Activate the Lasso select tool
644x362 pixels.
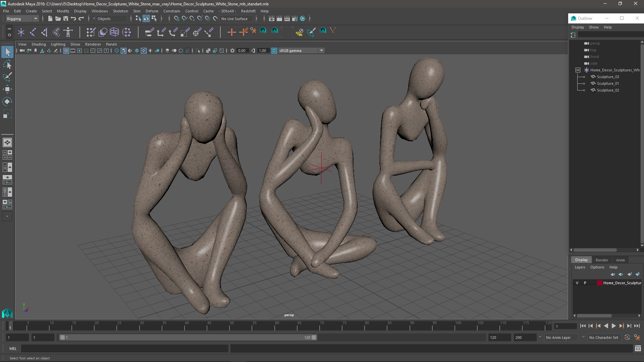point(7,64)
